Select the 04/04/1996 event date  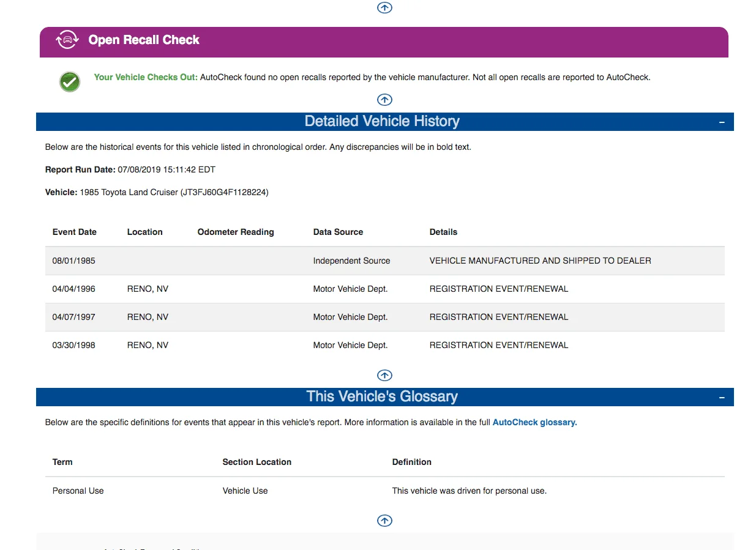pos(74,289)
